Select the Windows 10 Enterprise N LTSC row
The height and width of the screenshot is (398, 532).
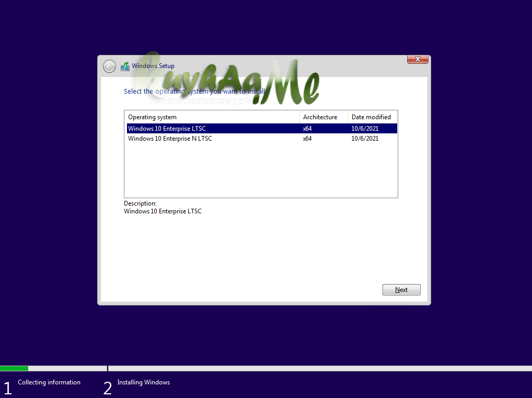[262, 139]
